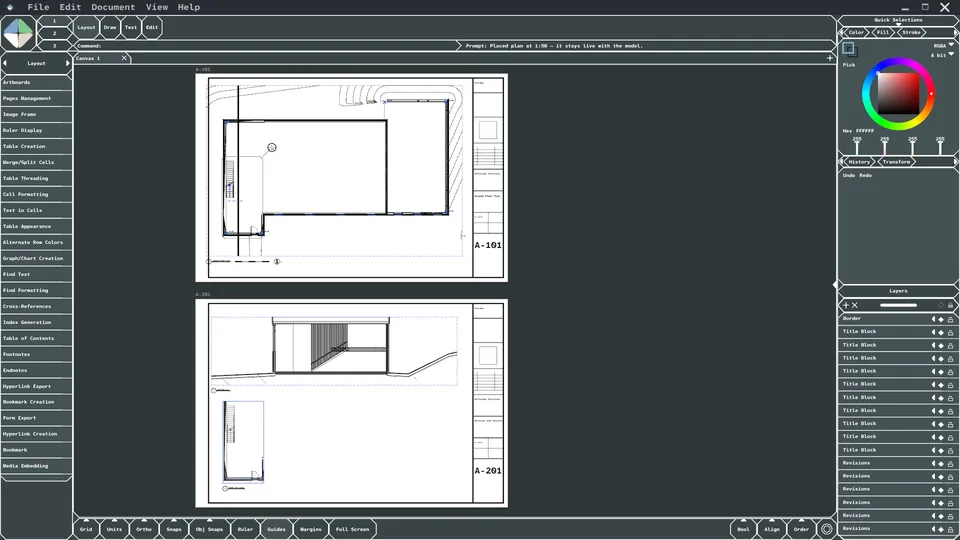This screenshot has width=960, height=540.
Task: Click left arrow beside the Color tab
Action: (x=842, y=32)
